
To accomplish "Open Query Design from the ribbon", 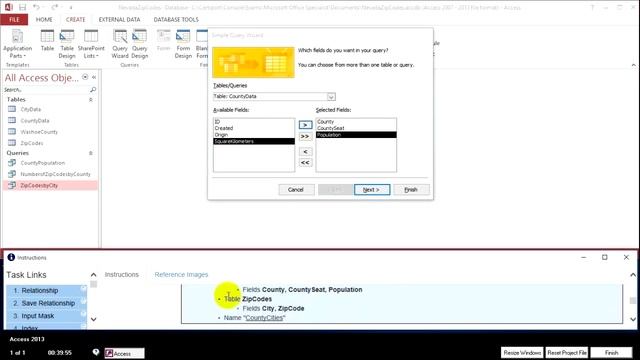I will coord(140,44).
